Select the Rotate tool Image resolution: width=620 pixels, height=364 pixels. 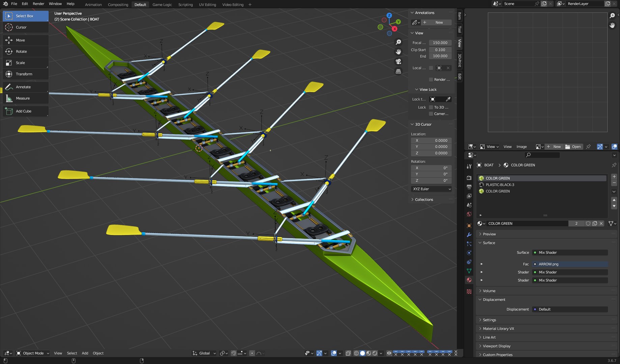pyautogui.click(x=26, y=52)
